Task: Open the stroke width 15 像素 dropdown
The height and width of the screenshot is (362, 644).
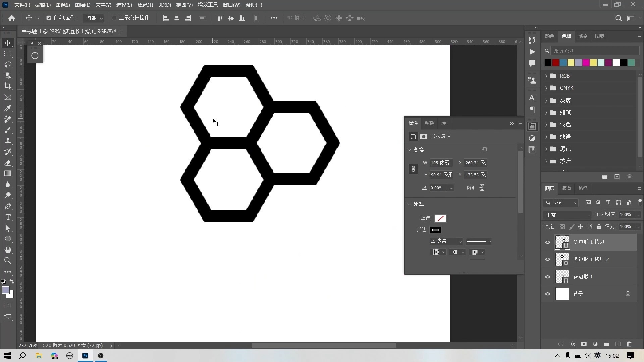Action: 460,241
